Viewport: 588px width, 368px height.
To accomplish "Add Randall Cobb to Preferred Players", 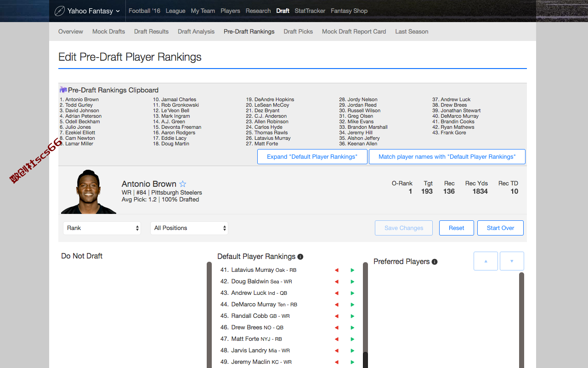I will pyautogui.click(x=352, y=316).
